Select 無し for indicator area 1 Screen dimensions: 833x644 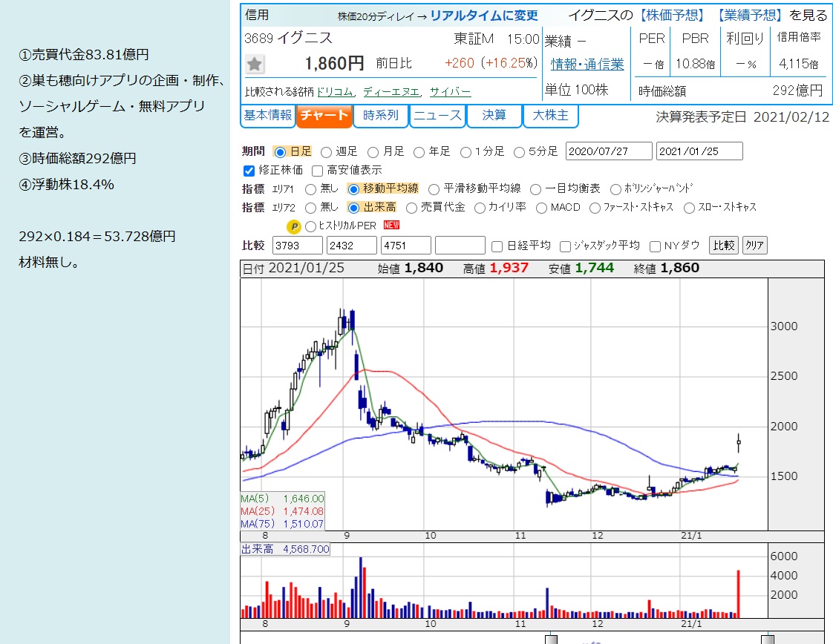[310, 189]
